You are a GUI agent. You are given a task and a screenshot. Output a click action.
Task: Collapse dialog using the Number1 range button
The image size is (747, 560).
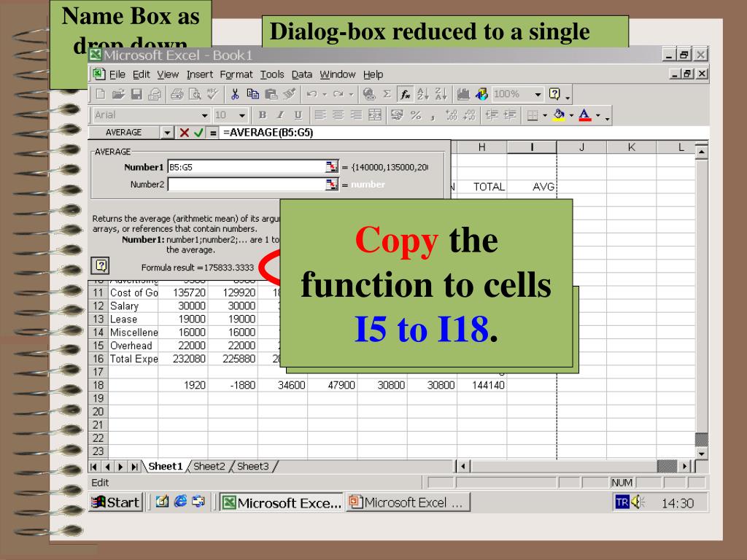pyautogui.click(x=332, y=167)
